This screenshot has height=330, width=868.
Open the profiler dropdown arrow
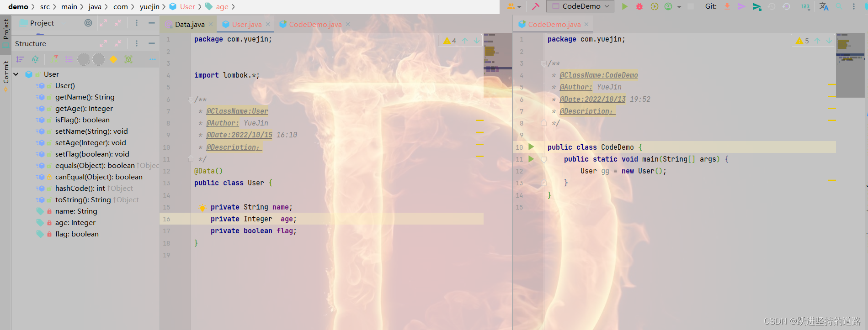(679, 7)
